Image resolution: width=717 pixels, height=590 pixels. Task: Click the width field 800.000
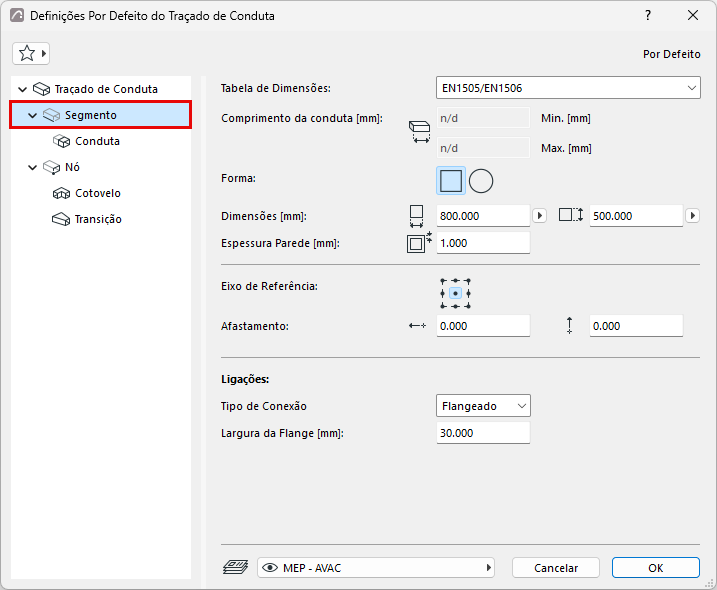pos(483,216)
